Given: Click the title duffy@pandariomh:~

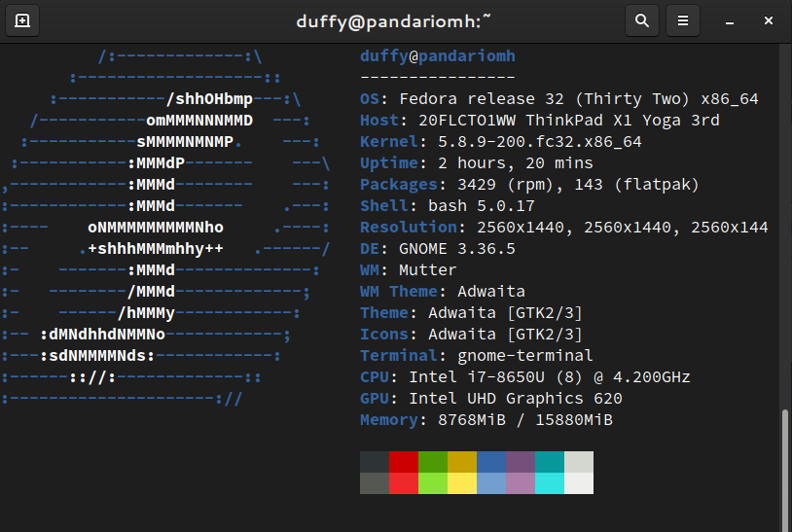Looking at the screenshot, I should coord(393,21).
